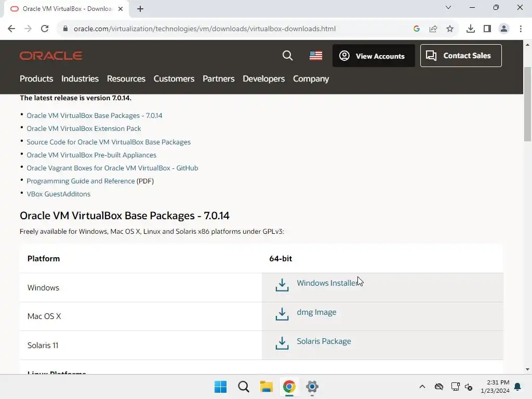Open Oracle Vagrant Boxes GitHub link
Screen dimensions: 532x399
point(112,168)
